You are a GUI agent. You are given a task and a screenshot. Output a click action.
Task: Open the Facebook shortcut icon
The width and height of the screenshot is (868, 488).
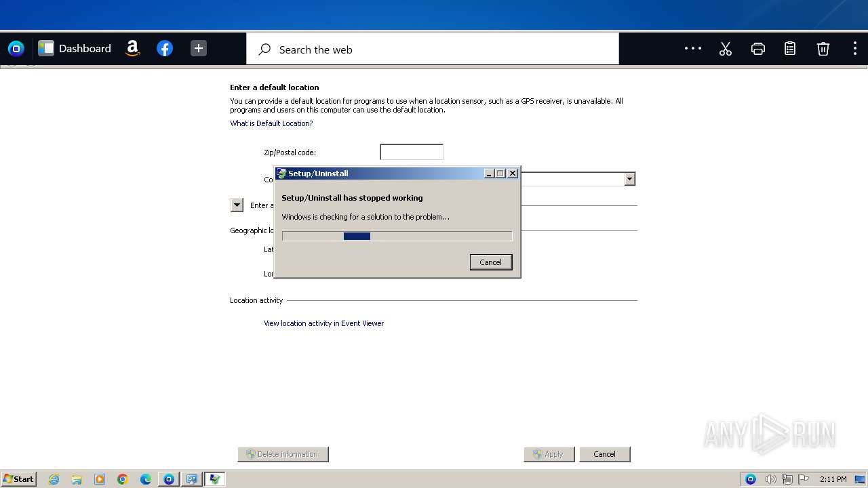pyautogui.click(x=165, y=48)
